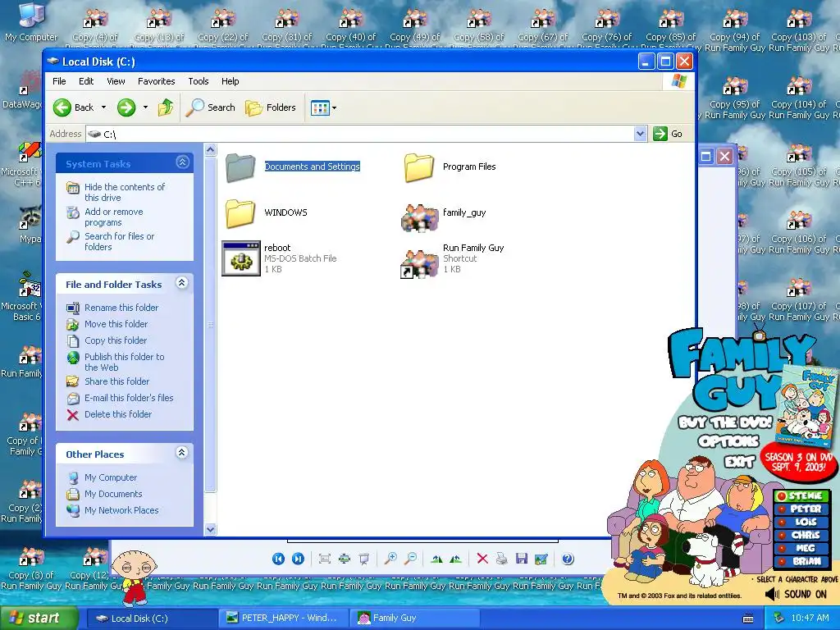The width and height of the screenshot is (840, 630).
Task: Select the Run Family Guy shortcut in C:
Action: (x=420, y=263)
